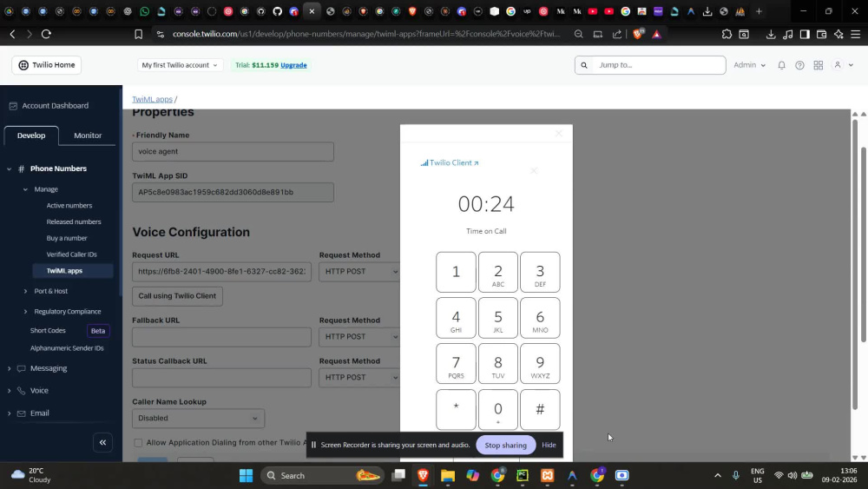Expand the Email section
This screenshot has height=489, width=868.
point(9,413)
